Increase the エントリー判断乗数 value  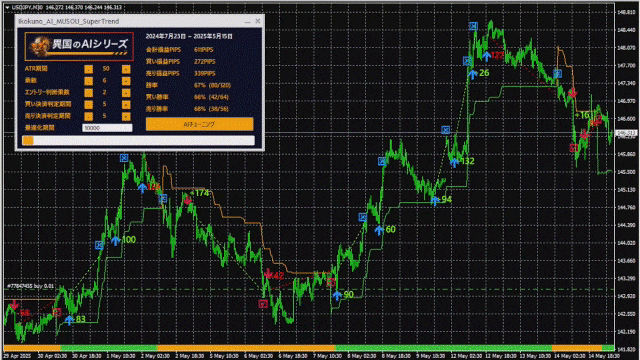[x=126, y=93]
